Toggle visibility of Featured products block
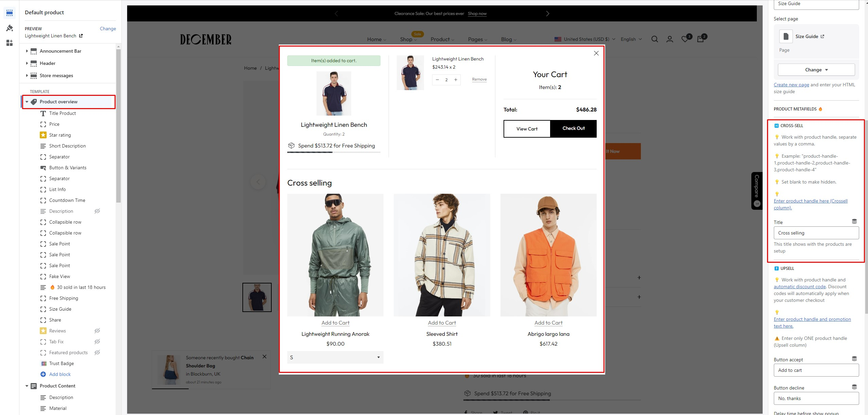 pos(97,352)
